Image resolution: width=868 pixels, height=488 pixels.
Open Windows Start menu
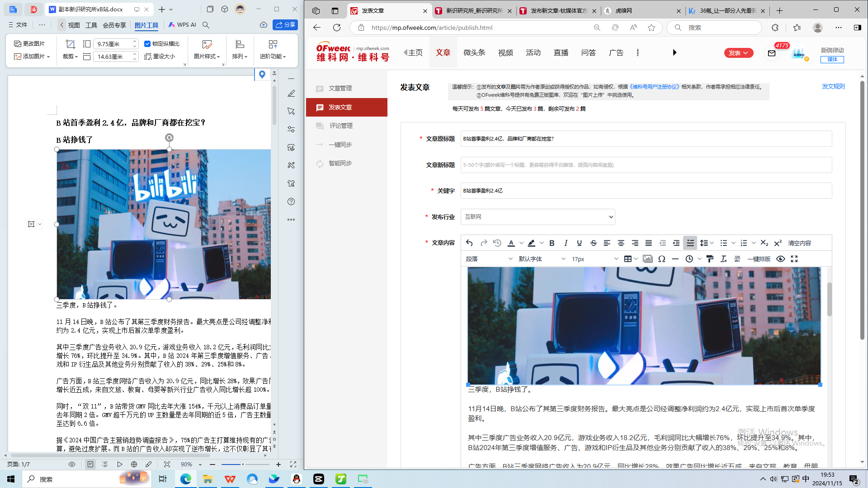[x=11, y=479]
